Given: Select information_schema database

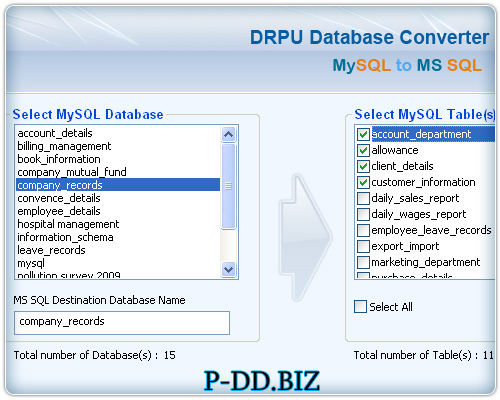Looking at the screenshot, I should (118, 237).
